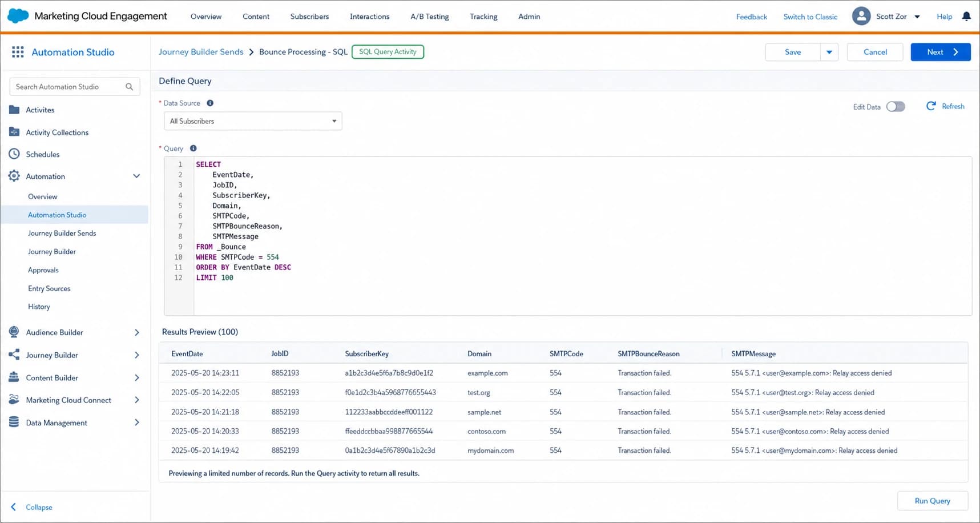Click the Query info icon
This screenshot has height=523, width=980.
click(193, 148)
